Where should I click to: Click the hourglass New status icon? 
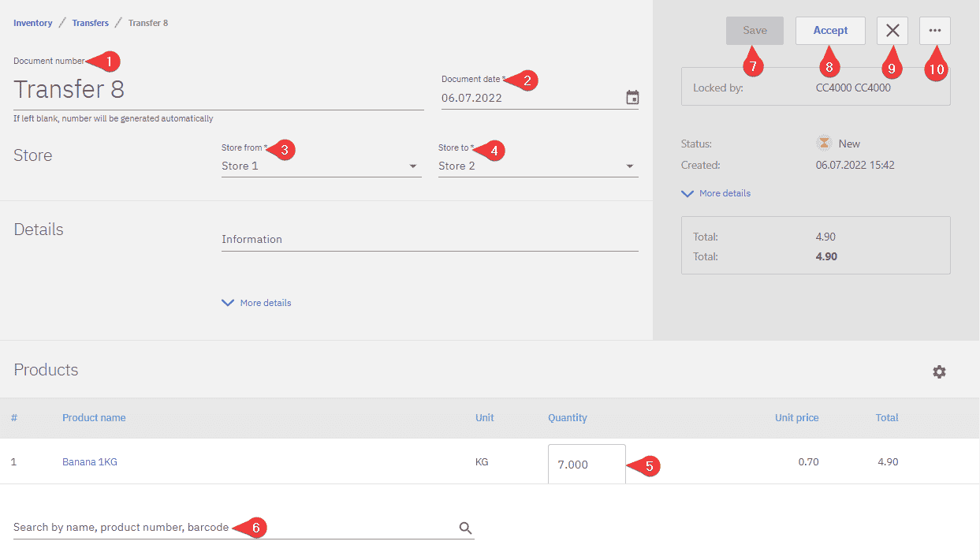pos(824,144)
